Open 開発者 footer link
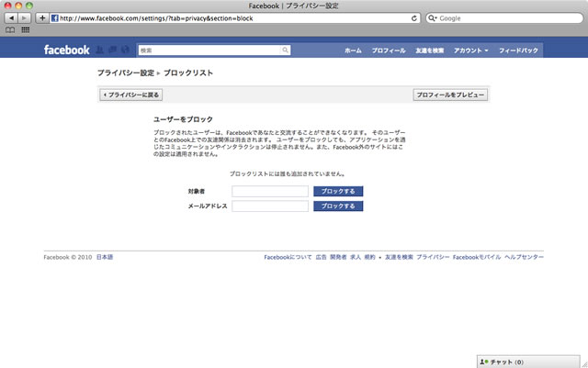The image size is (588, 368). 338,257
